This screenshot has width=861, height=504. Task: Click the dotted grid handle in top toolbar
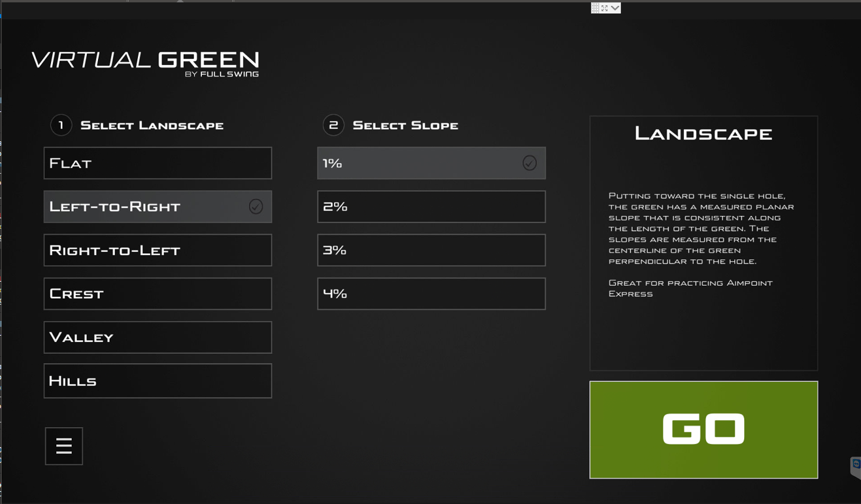tap(595, 8)
